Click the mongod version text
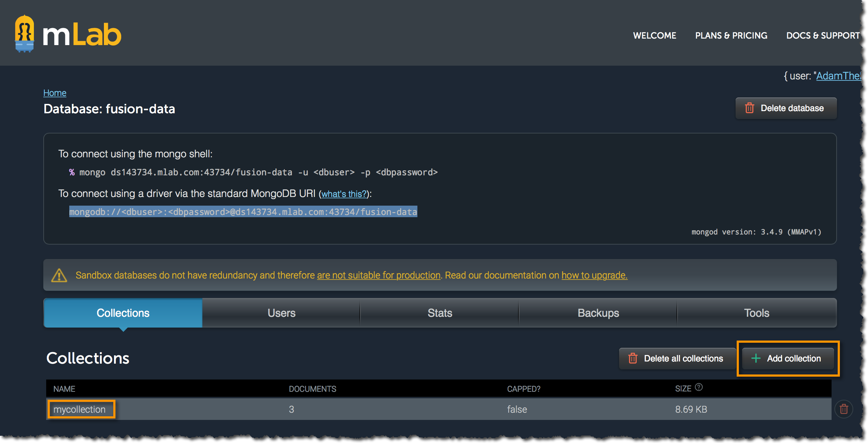Image resolution: width=868 pixels, height=443 pixels. click(x=756, y=232)
